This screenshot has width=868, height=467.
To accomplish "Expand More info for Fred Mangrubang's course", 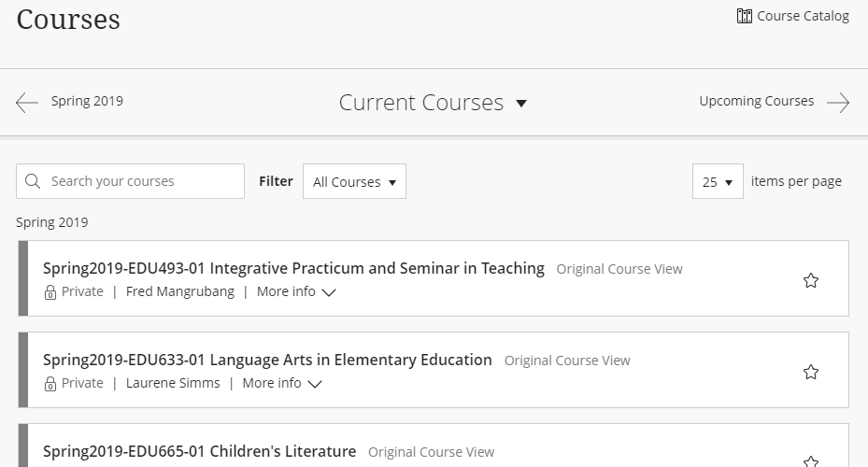I will tap(295, 292).
